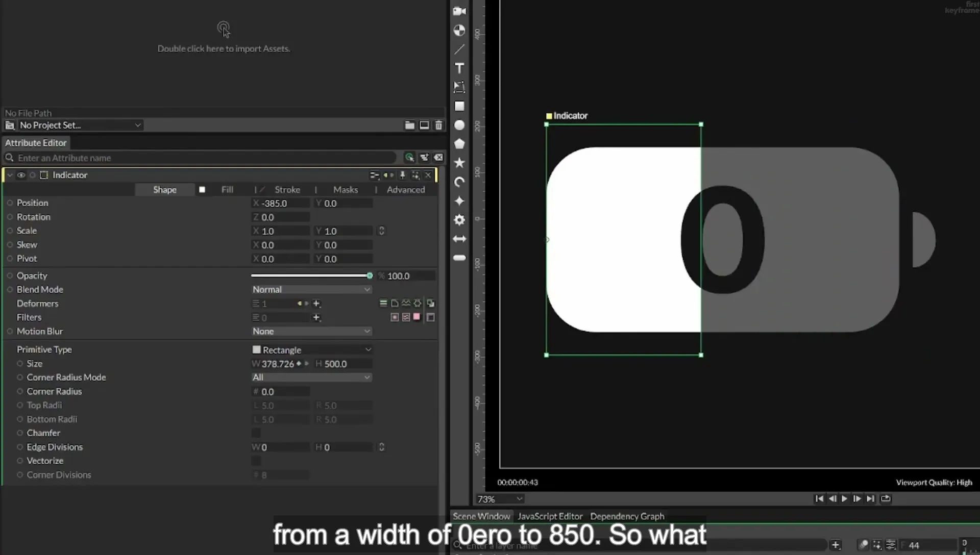Toggle Position keyframe circle

point(10,203)
